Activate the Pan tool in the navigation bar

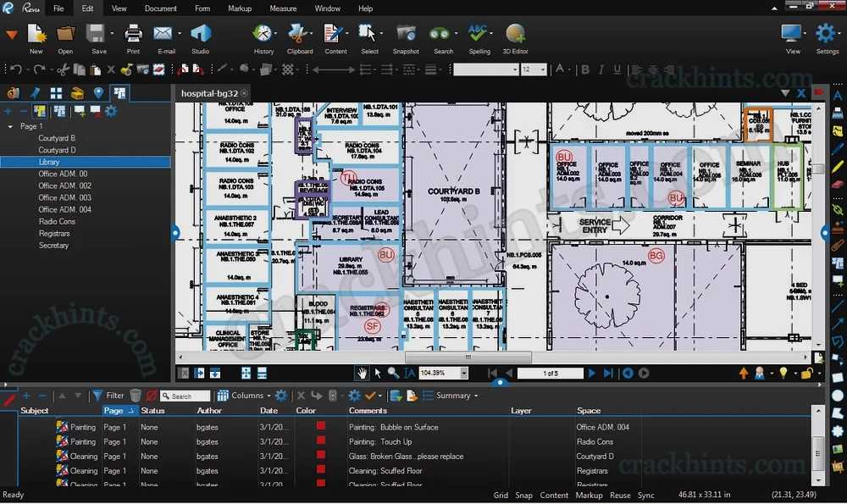(363, 373)
